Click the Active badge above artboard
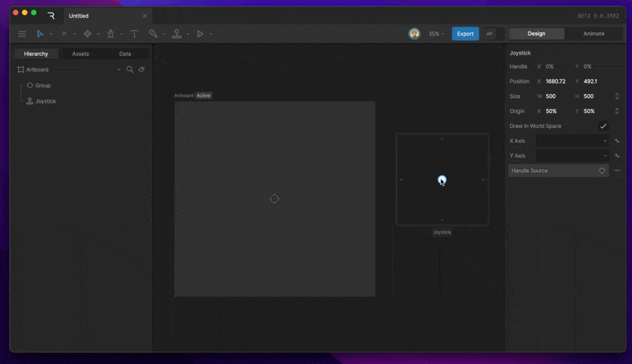The width and height of the screenshot is (632, 364). [x=203, y=96]
